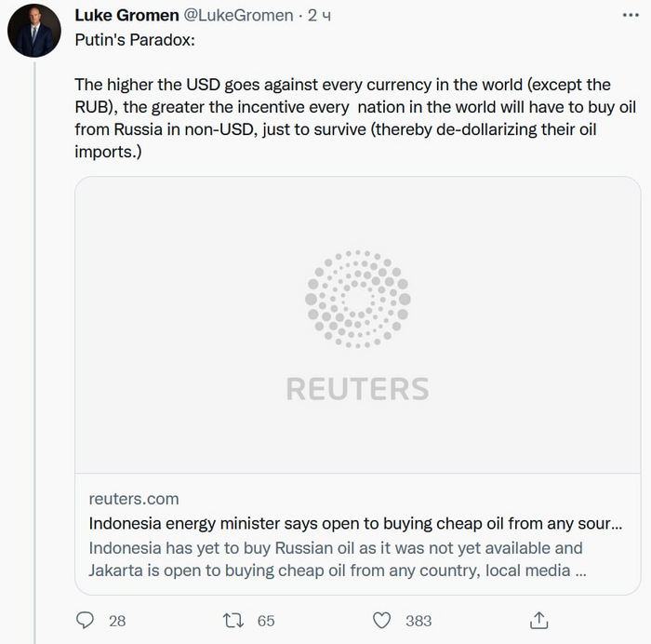This screenshot has height=644, width=651.
Task: View the 28 replies count
Action: pyautogui.click(x=117, y=621)
